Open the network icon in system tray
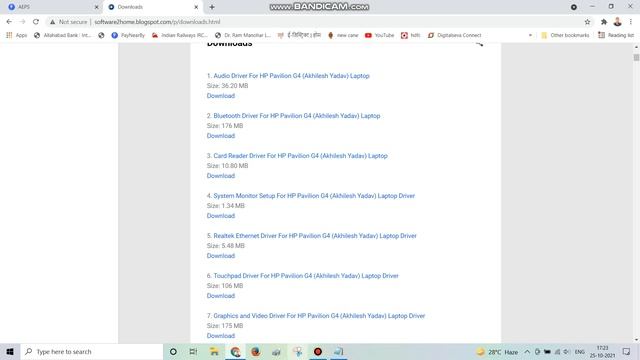 coord(557,352)
